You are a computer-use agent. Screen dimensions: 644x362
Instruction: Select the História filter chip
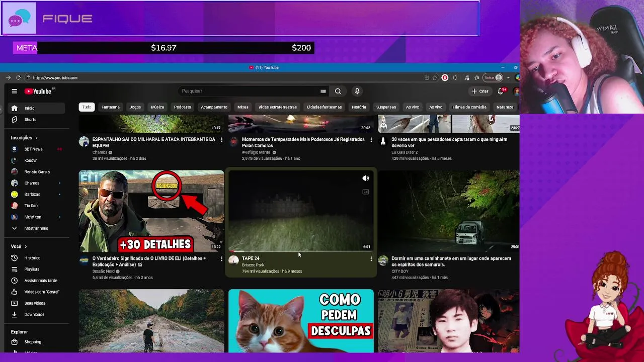359,107
